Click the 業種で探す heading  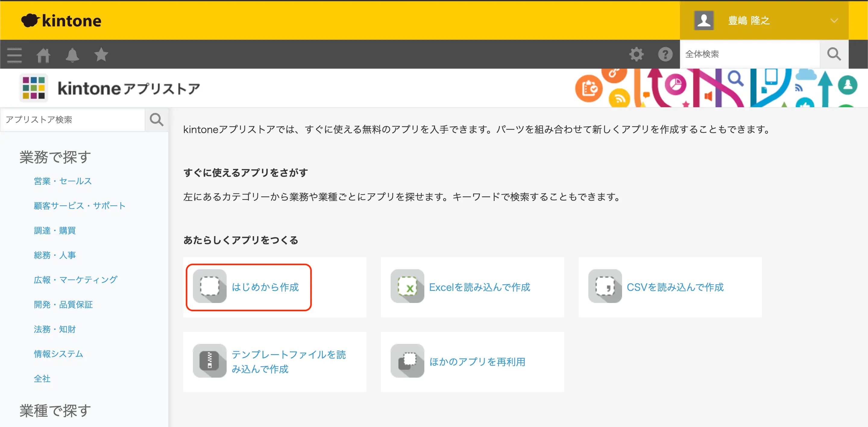pos(55,411)
